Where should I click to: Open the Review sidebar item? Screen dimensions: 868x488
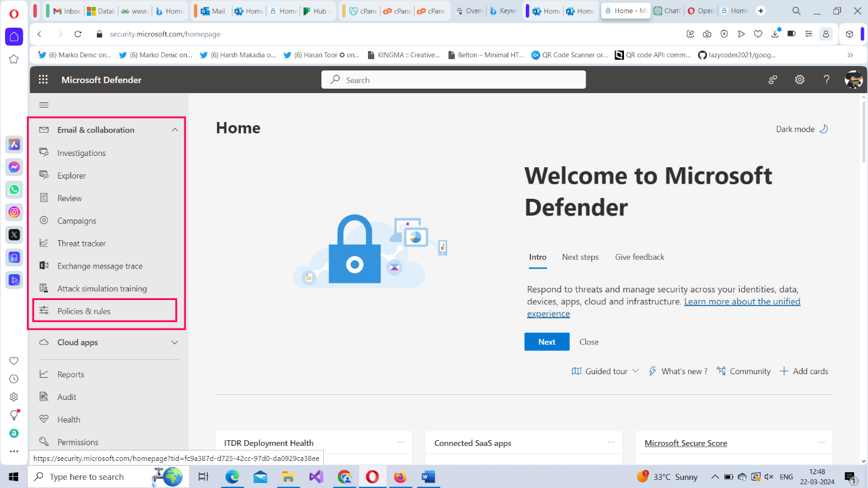point(69,198)
